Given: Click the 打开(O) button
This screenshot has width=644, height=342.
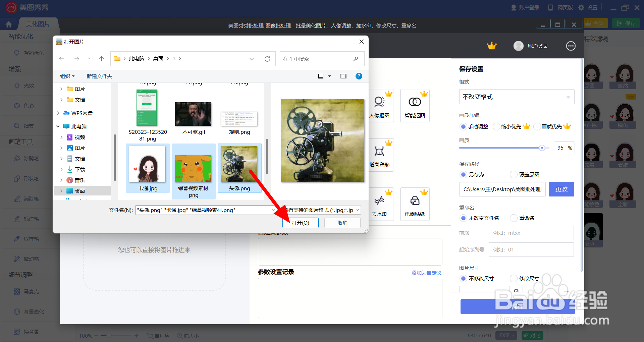Looking at the screenshot, I should 301,223.
